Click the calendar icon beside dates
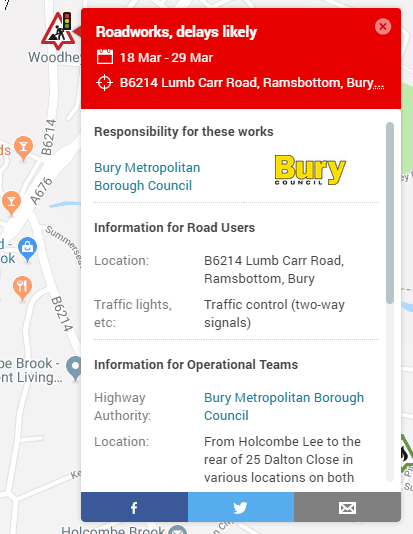 [105, 57]
